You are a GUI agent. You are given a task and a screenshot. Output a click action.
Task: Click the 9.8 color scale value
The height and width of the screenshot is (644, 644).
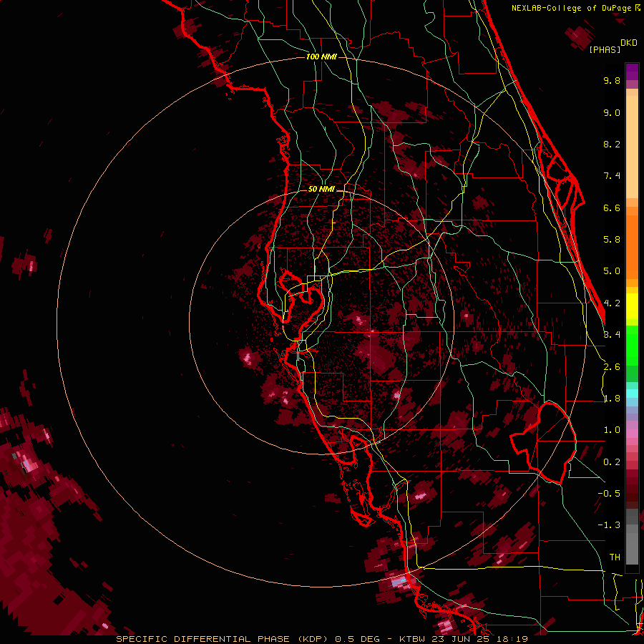point(612,80)
